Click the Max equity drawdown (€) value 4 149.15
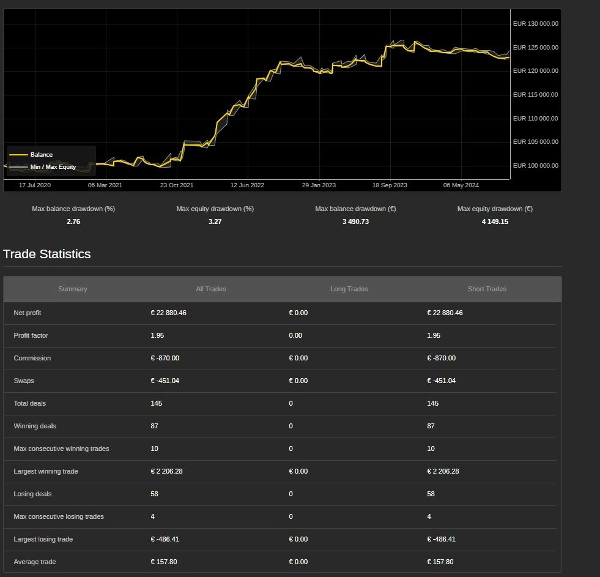This screenshot has height=577, width=600. pos(495,221)
